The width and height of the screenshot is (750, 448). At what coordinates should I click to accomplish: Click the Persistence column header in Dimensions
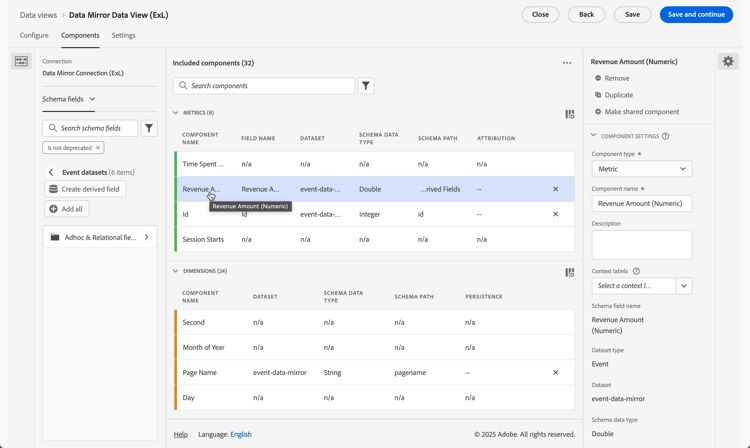(x=484, y=296)
